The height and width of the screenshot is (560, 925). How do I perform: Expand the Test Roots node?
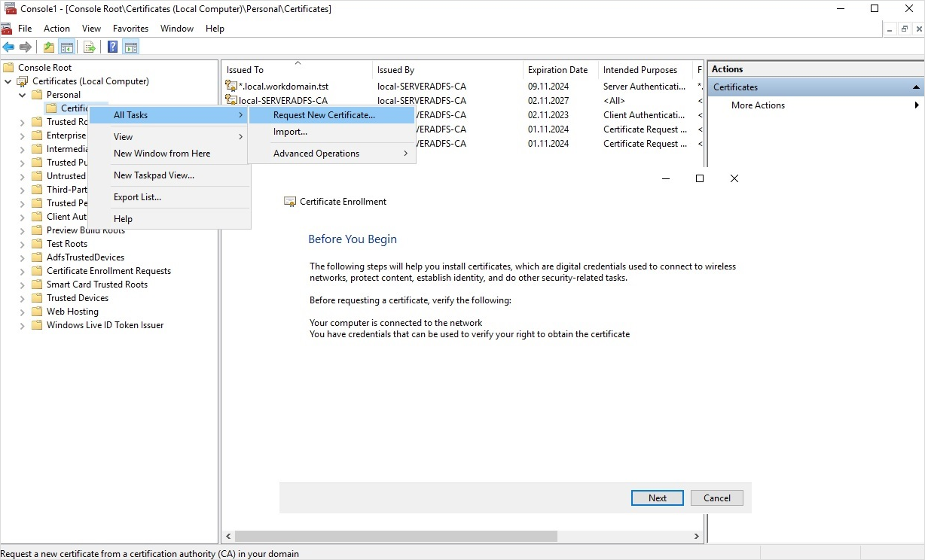coord(23,244)
